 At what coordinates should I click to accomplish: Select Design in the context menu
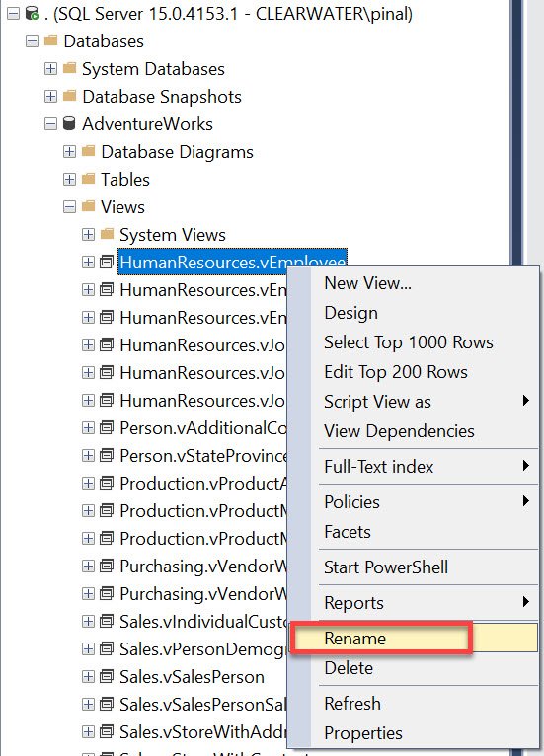point(414,313)
